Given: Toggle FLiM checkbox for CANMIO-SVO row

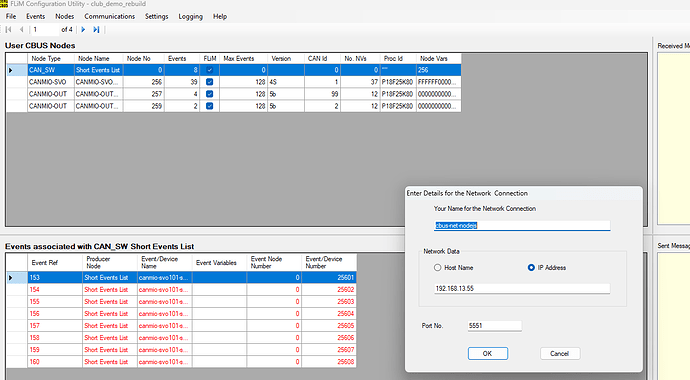Looking at the screenshot, I should [209, 82].
